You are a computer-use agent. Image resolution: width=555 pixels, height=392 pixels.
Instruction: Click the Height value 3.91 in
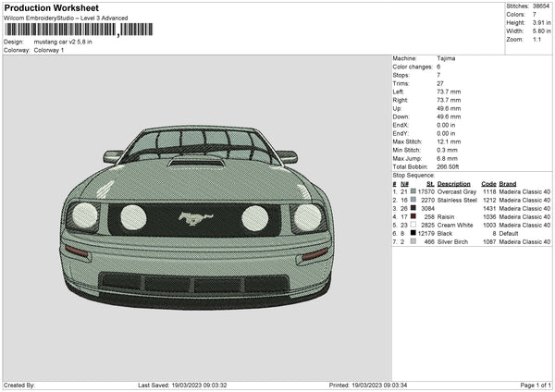(x=542, y=22)
